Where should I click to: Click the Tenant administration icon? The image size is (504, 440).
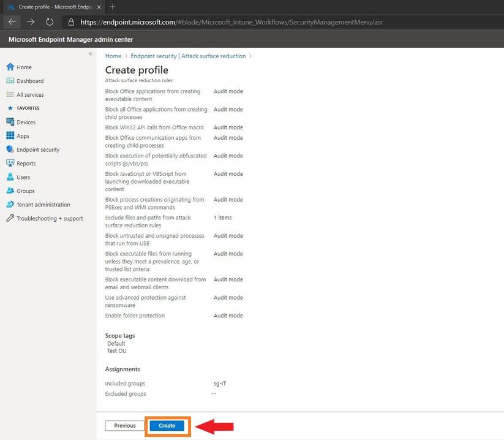(10, 205)
